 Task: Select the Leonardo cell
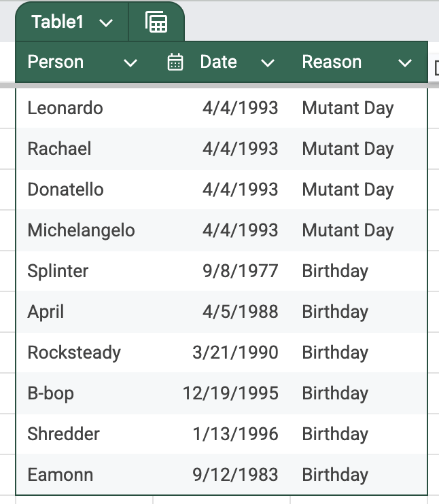[65, 108]
